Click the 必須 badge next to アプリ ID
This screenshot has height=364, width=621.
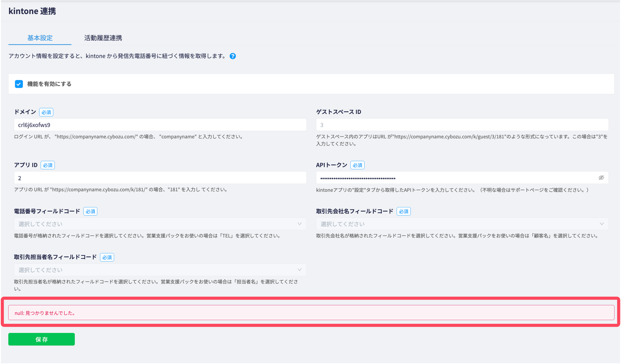48,165
